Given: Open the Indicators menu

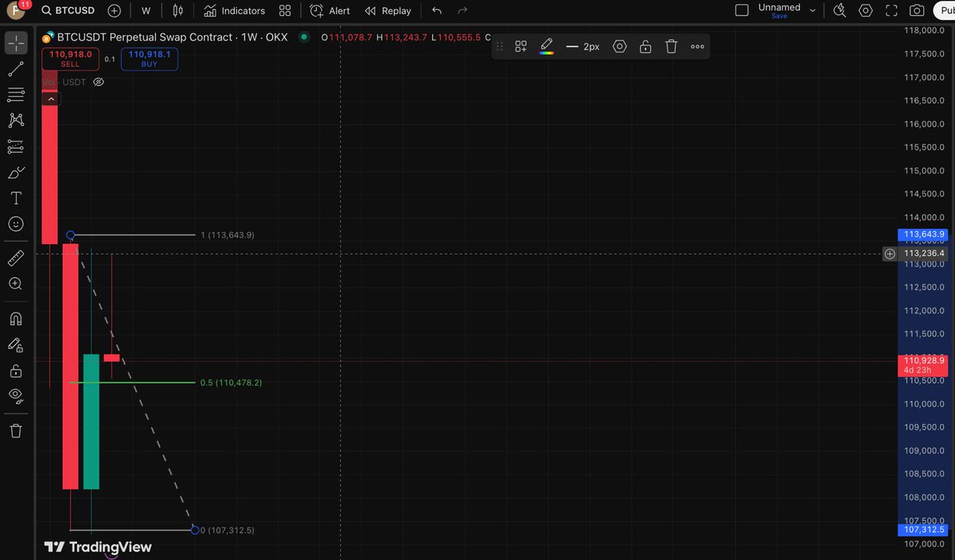Looking at the screenshot, I should pyautogui.click(x=234, y=10).
